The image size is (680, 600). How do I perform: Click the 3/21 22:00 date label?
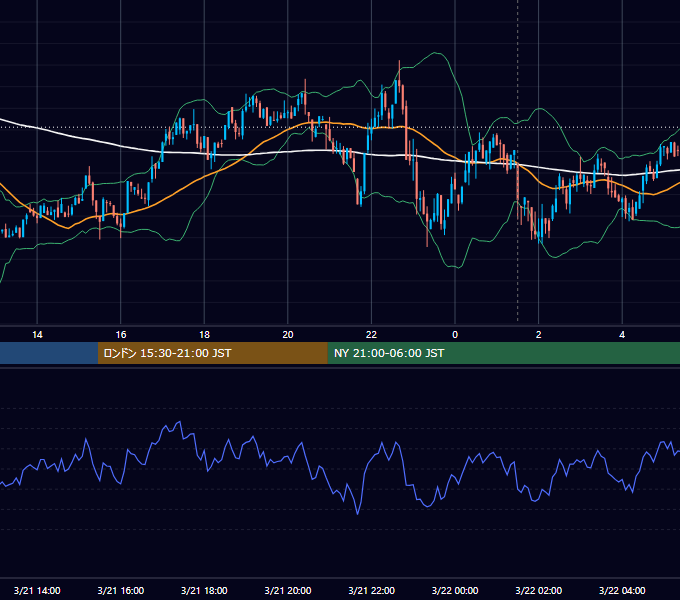(372, 590)
